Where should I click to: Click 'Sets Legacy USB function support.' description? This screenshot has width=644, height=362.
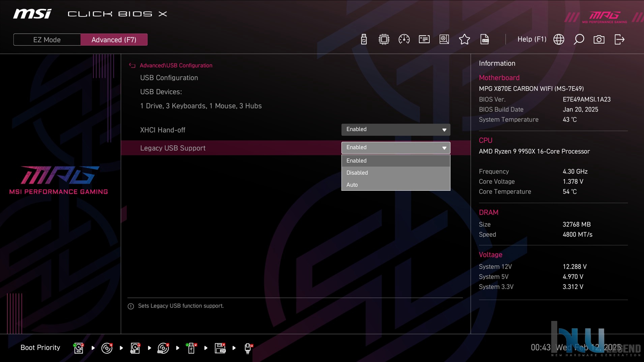click(181, 306)
